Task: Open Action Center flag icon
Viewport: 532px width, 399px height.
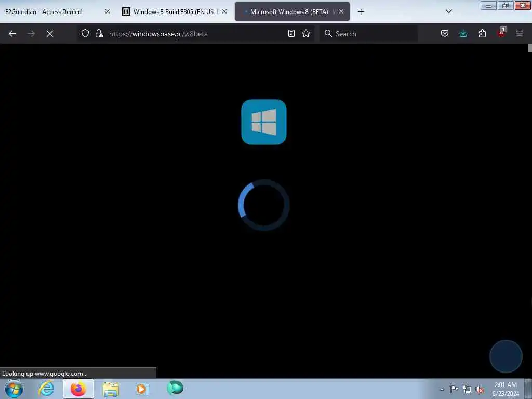Action: coord(454,389)
